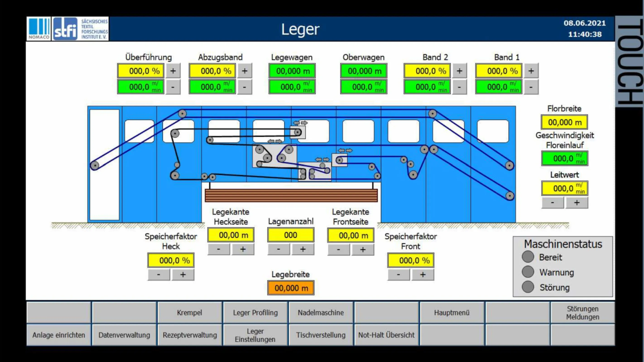Decrease Lagenanzahl with the minus button
Screen dimensions: 644x362
point(279,249)
